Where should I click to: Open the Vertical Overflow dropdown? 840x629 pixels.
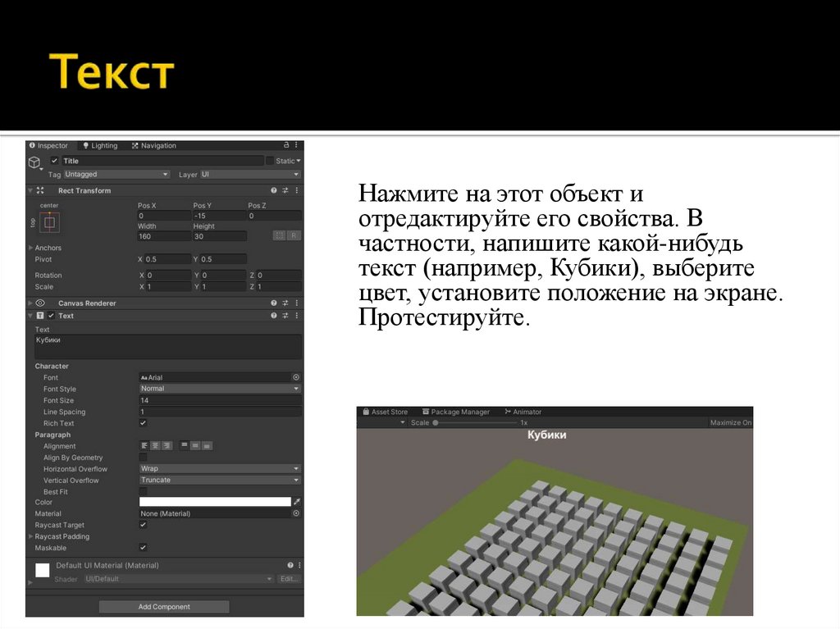(220, 480)
